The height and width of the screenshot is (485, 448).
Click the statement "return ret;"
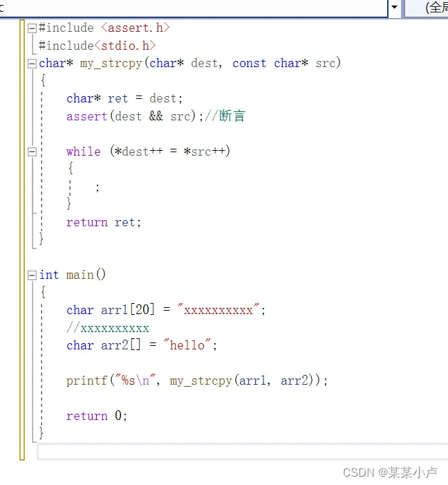click(104, 222)
